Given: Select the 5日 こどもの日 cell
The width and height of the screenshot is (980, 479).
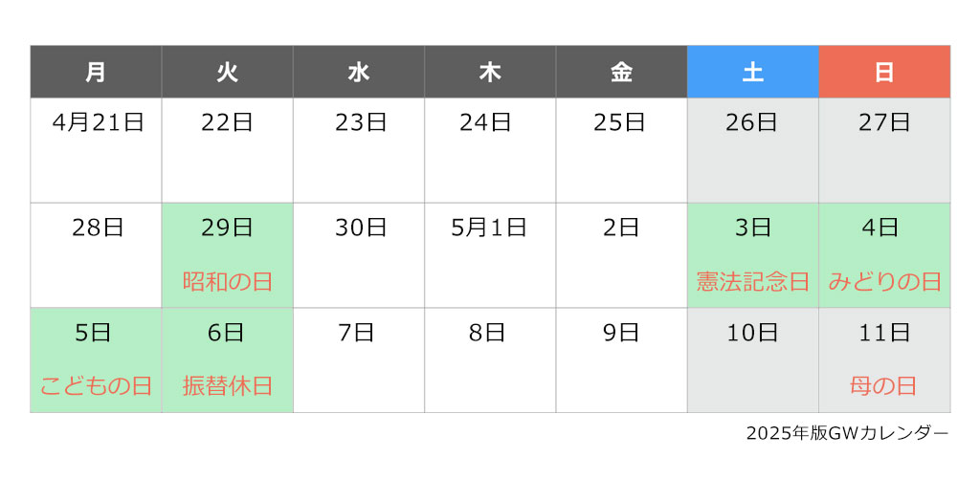Looking at the screenshot, I should pos(96,360).
